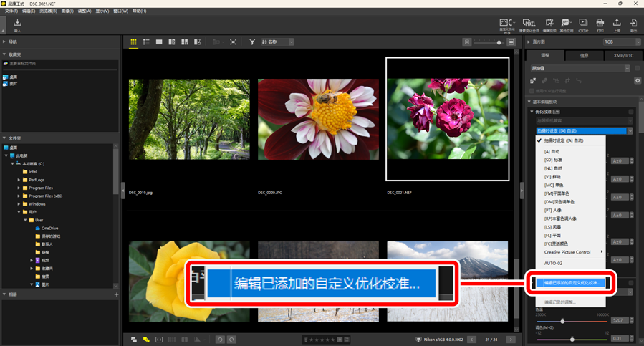Toggle the 优化校准 section checkbox
The height and width of the screenshot is (346, 644).
[631, 112]
